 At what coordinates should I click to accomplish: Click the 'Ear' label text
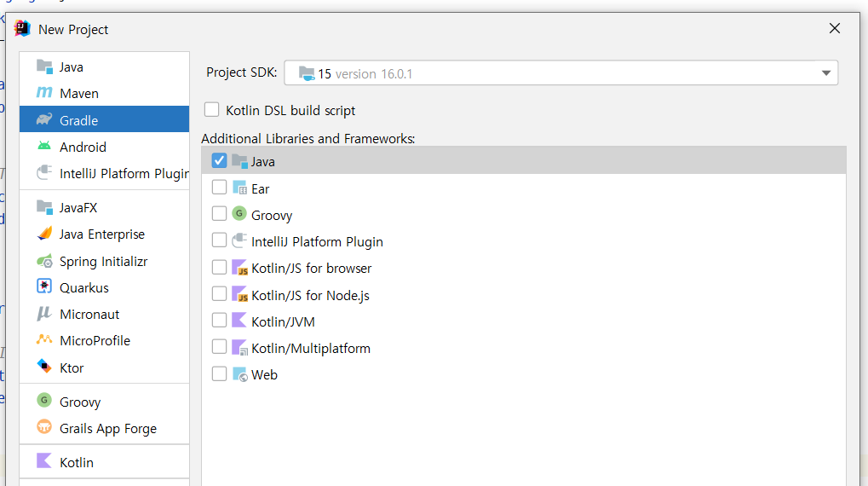[260, 189]
